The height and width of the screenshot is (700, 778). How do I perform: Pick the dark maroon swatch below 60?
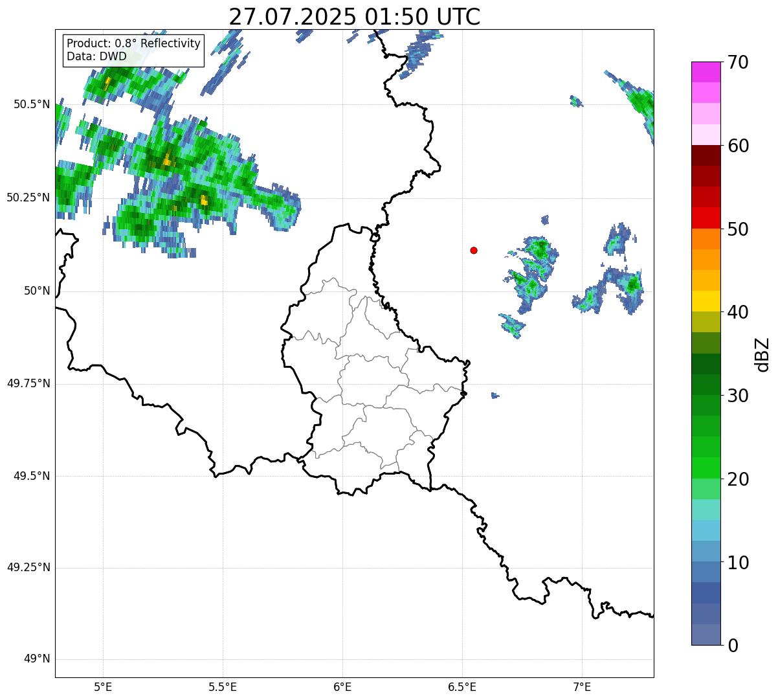[x=706, y=155]
